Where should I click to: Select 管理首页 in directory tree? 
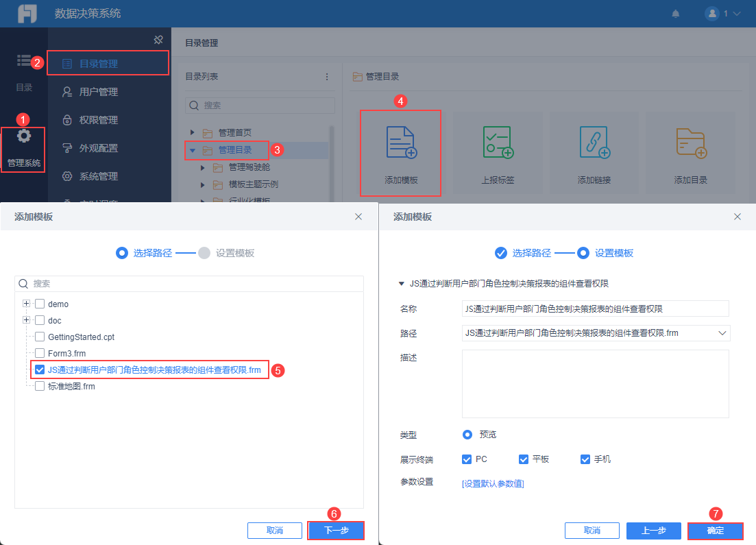pyautogui.click(x=235, y=132)
